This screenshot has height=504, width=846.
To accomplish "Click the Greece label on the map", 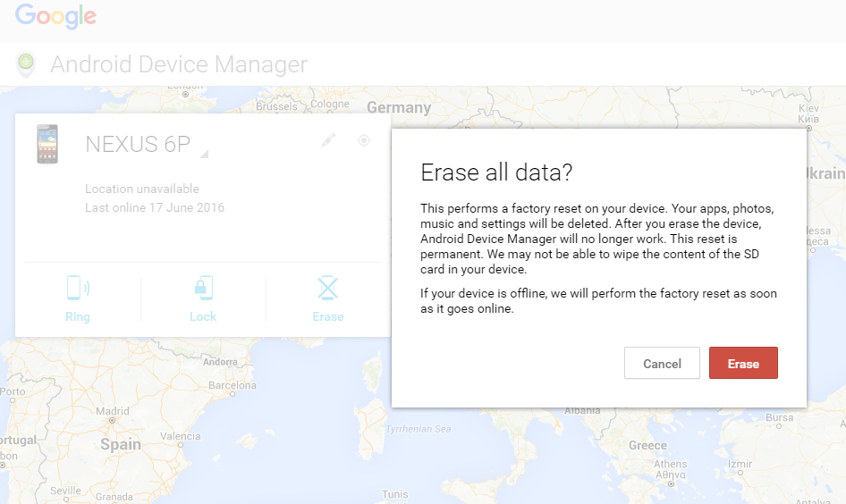I will point(647,445).
